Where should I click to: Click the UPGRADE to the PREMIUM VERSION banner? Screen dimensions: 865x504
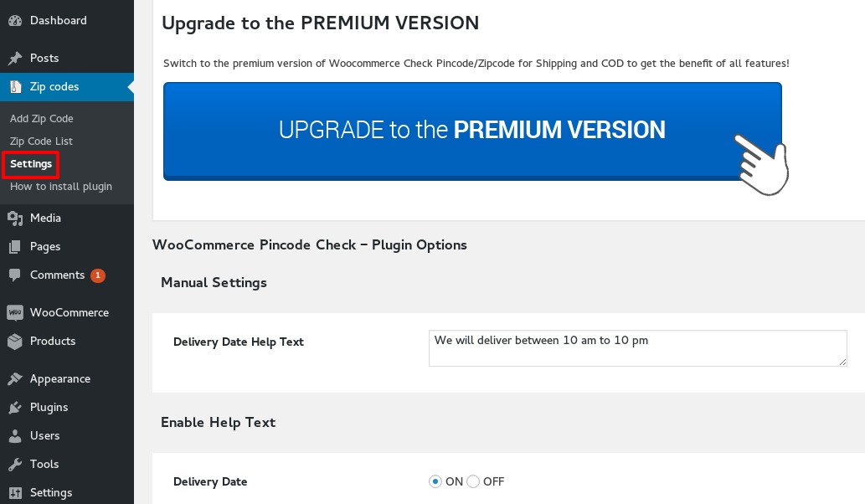472,131
